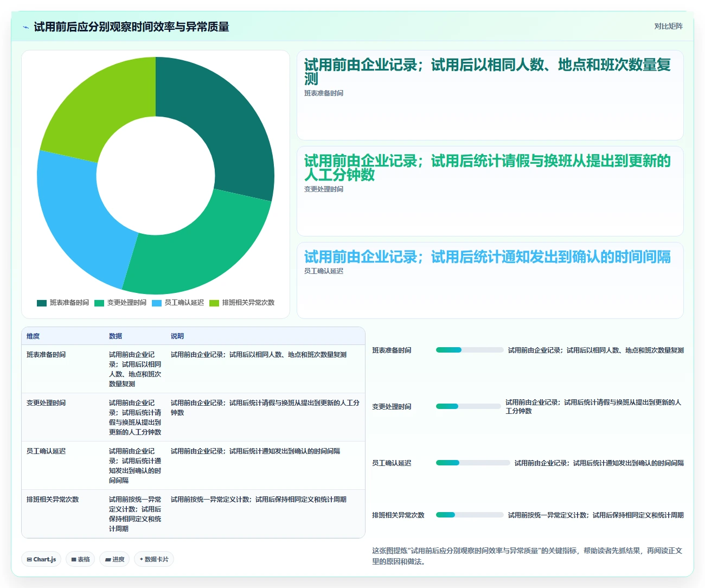Click the 班表准备时间 label in progress list

point(392,350)
